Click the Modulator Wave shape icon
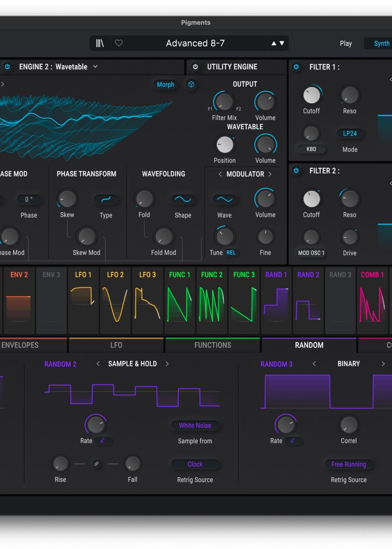Screen dimensions: 392x549 click(x=224, y=199)
